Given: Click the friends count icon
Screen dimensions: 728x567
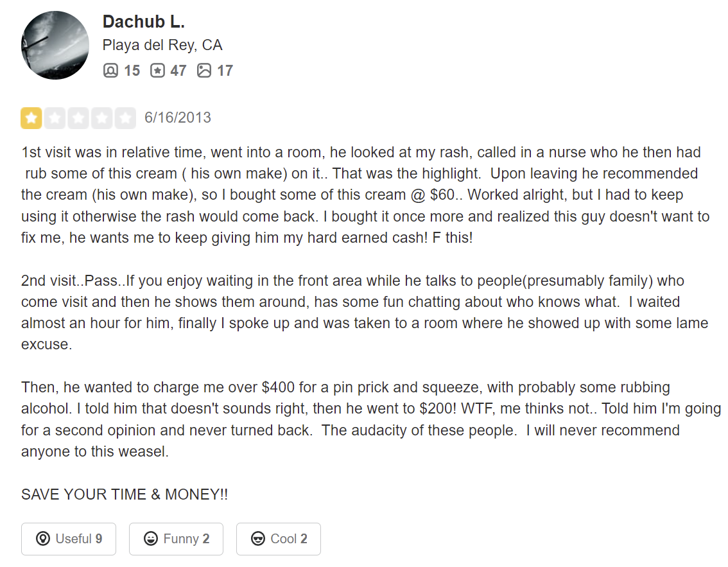Looking at the screenshot, I should pyautogui.click(x=110, y=70).
